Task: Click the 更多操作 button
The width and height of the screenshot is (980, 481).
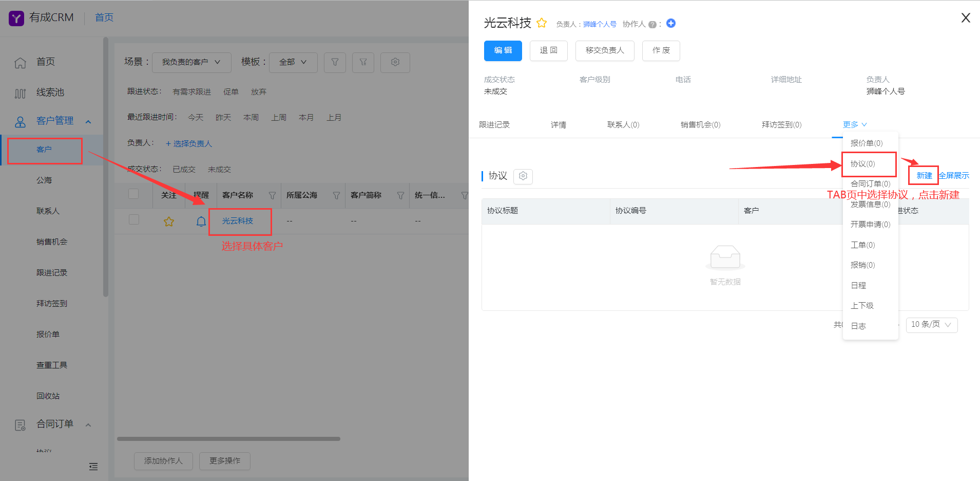Action: coord(225,461)
